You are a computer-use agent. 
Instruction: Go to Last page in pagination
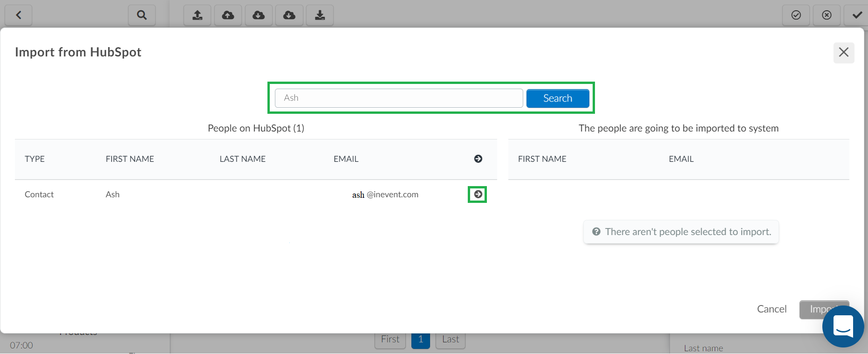point(451,340)
